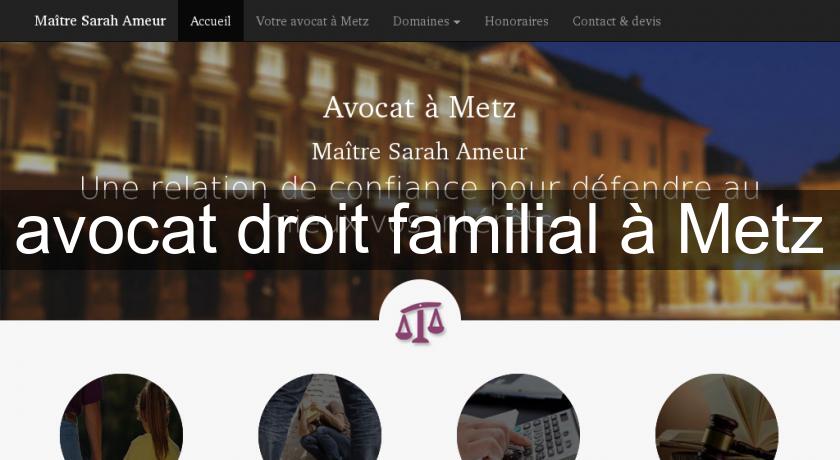This screenshot has height=460, width=840.
Task: Select the gavel and book circular thumbnail
Action: 717,417
